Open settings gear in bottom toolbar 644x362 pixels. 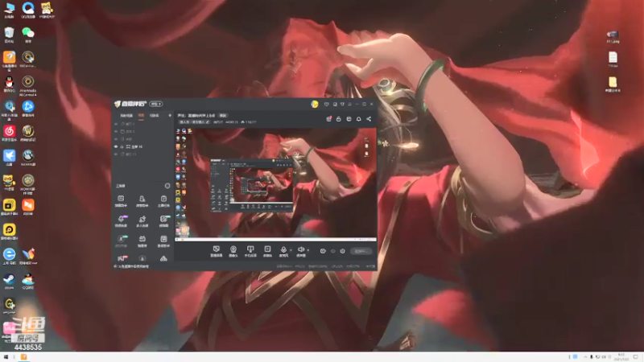342,251
